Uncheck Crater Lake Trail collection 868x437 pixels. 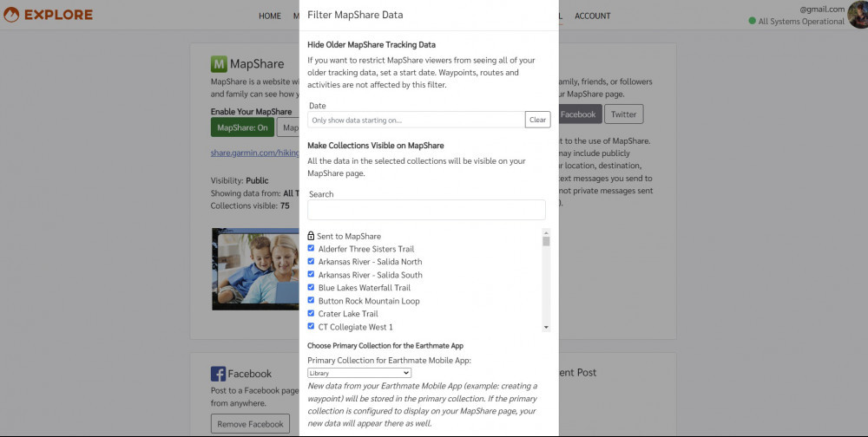pyautogui.click(x=311, y=313)
